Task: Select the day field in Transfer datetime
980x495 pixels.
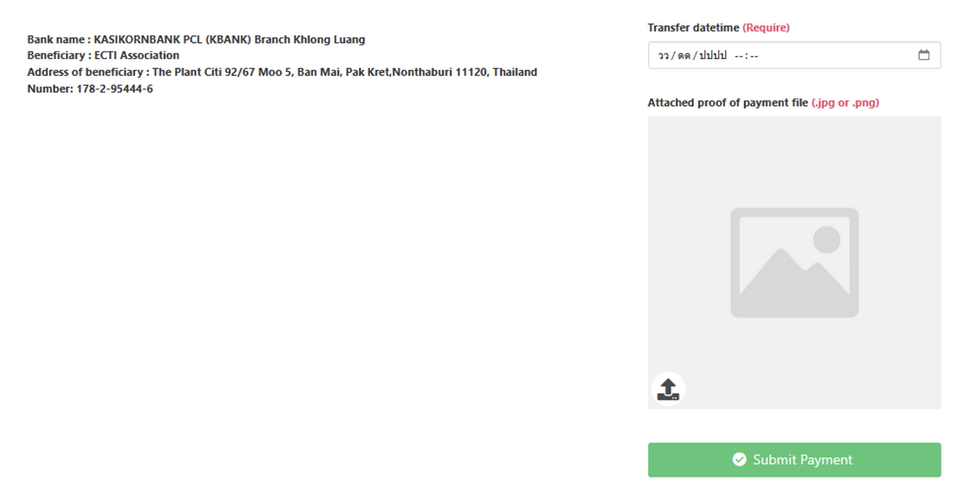Action: [663, 56]
